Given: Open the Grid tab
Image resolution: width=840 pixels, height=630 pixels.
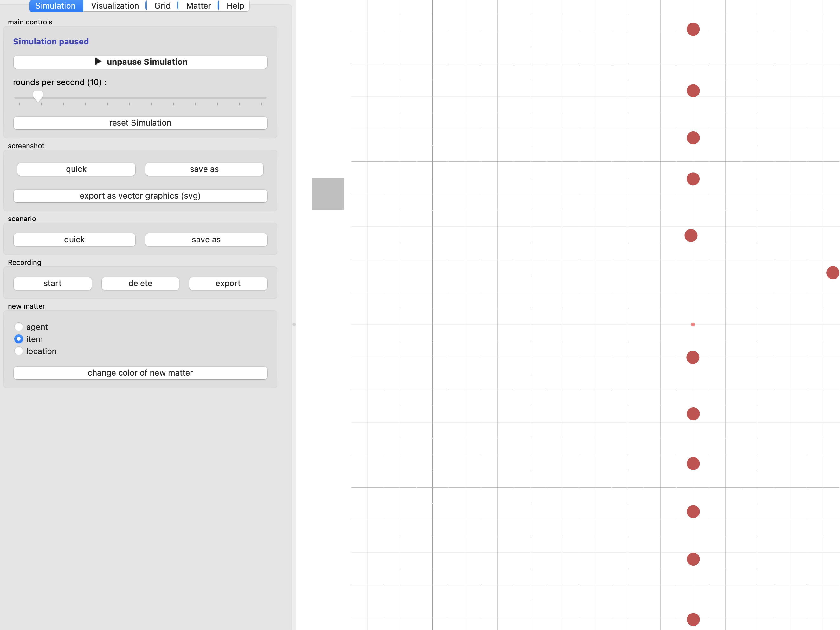Looking at the screenshot, I should pos(162,6).
